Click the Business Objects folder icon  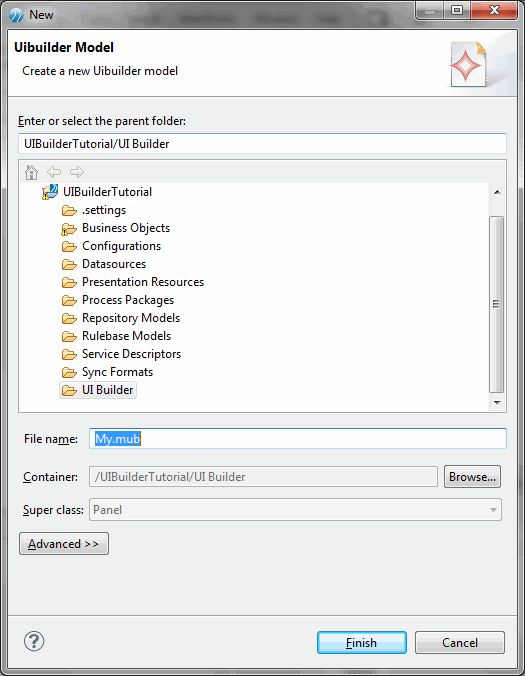click(69, 228)
